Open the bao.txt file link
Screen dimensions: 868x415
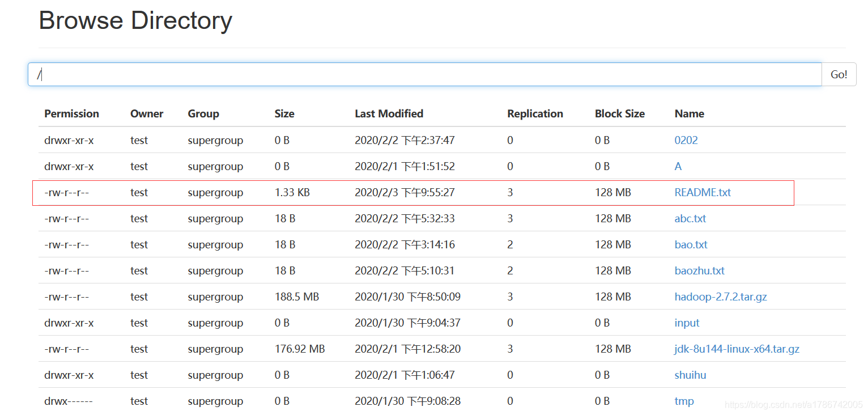(691, 244)
